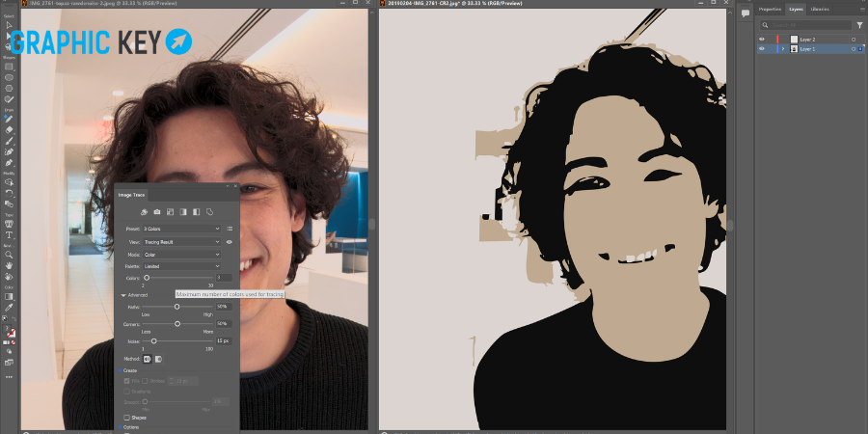The image size is (868, 434).
Task: Click the Search All field in Layers
Action: (806, 25)
